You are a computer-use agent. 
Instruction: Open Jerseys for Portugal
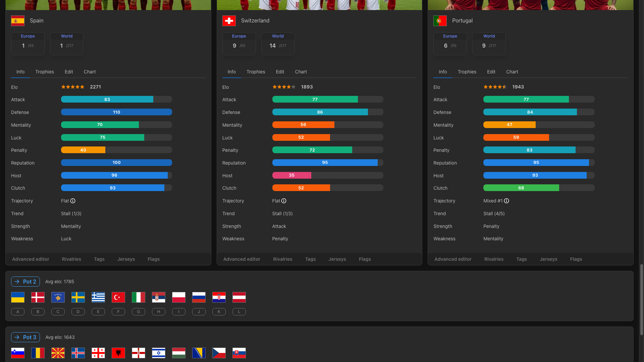pos(548,259)
